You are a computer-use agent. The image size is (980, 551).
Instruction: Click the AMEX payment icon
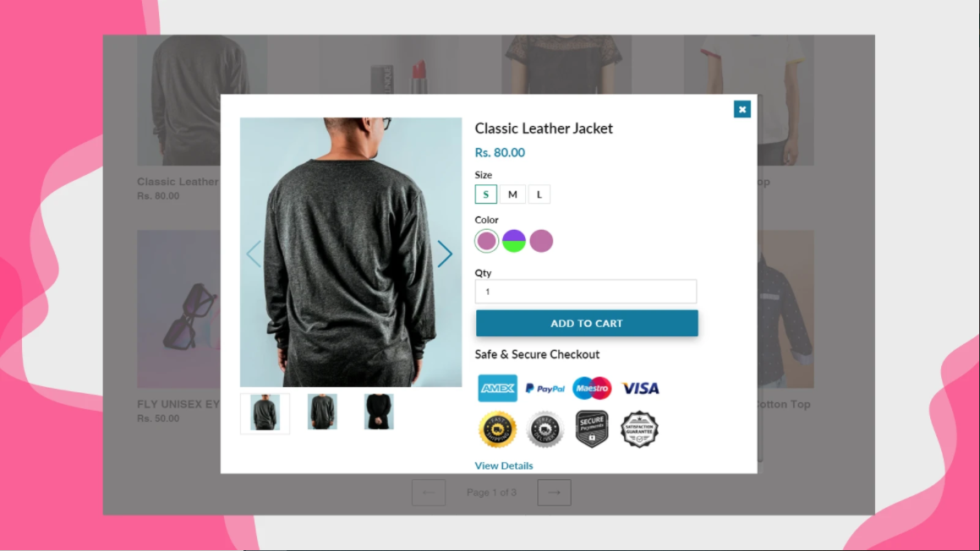coord(497,388)
